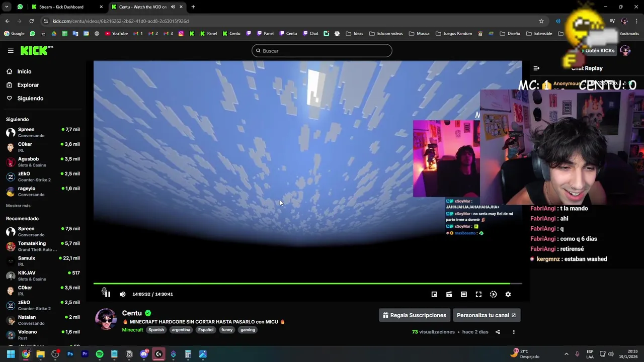This screenshot has width=644, height=362.
Task: Open the Windows Start menu
Action: (11, 354)
